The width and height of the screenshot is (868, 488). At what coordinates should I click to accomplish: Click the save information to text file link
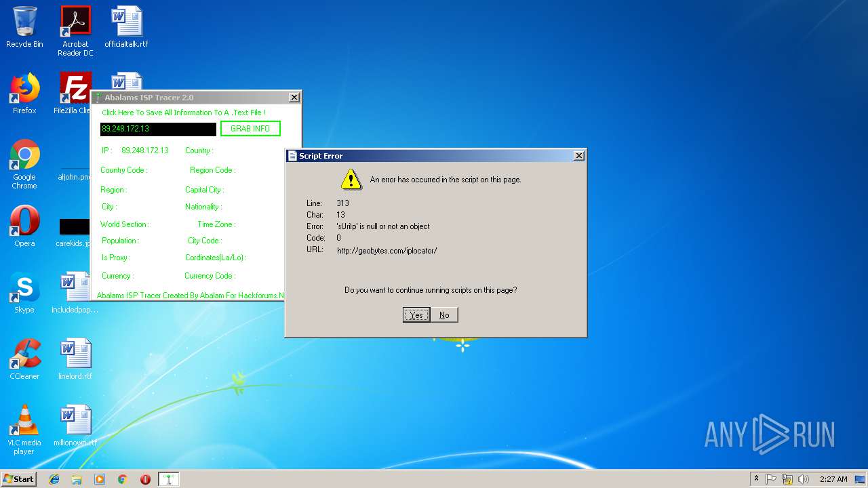click(184, 113)
